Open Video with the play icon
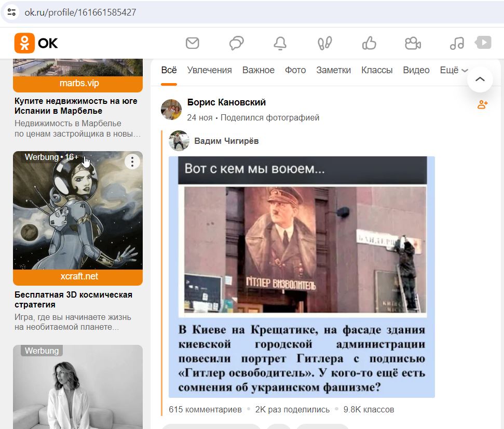The width and height of the screenshot is (504, 429). pyautogui.click(x=484, y=43)
